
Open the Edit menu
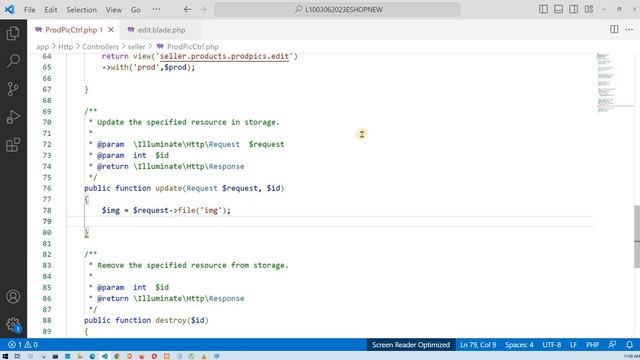pyautogui.click(x=51, y=9)
